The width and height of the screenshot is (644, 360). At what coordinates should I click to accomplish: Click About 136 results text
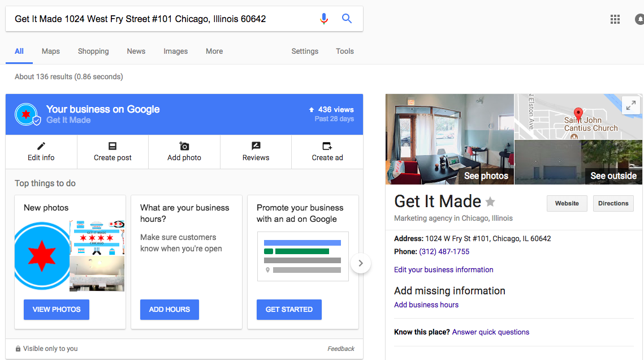coord(68,76)
